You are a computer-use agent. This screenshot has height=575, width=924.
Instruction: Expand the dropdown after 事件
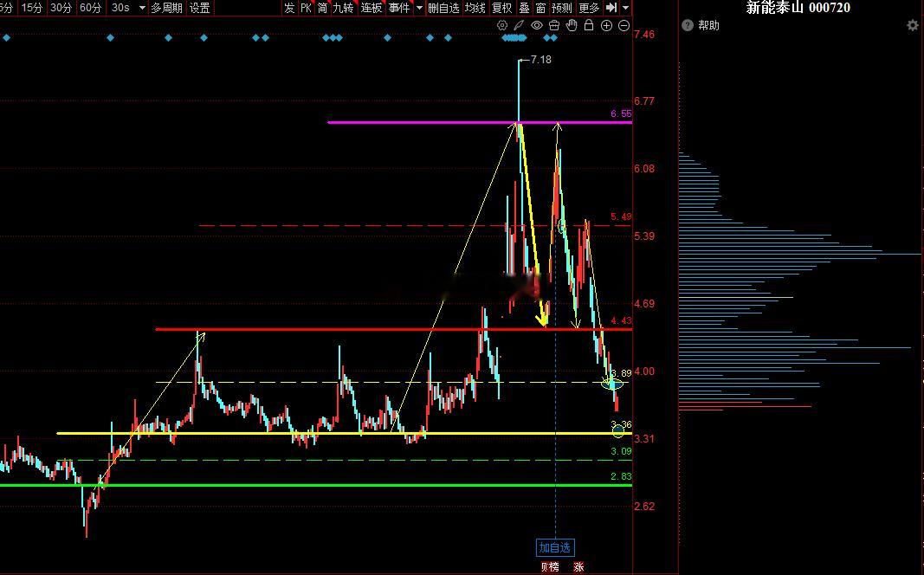pos(419,8)
